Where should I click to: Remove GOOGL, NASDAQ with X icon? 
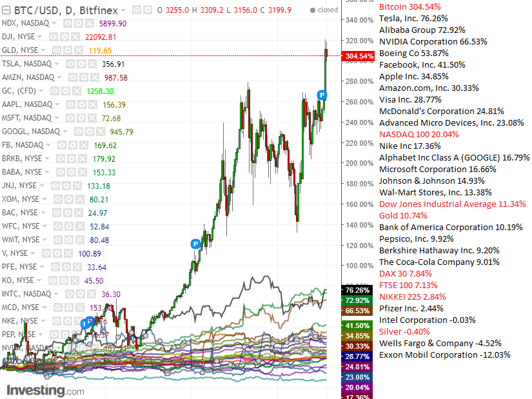point(100,131)
